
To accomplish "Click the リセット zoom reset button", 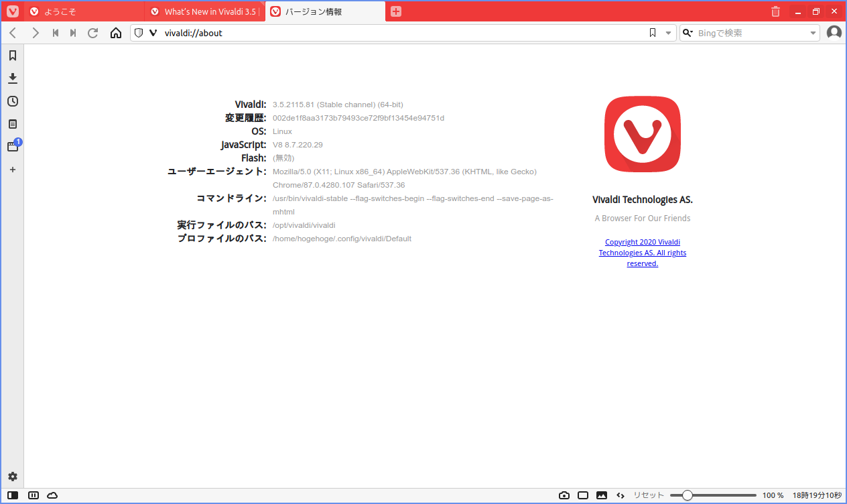I will click(x=649, y=495).
